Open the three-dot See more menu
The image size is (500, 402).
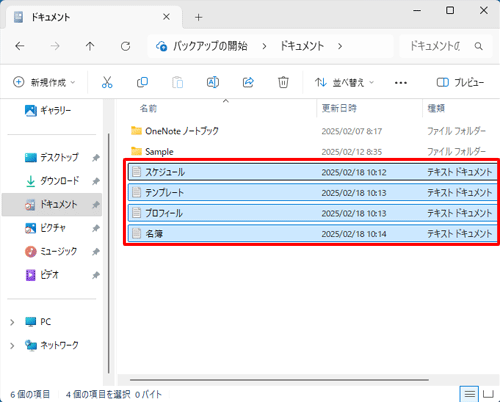tap(401, 83)
